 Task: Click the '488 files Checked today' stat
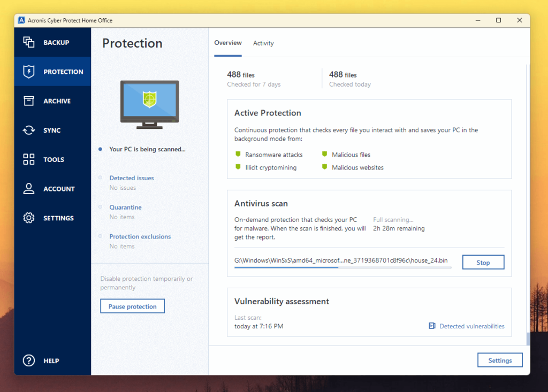350,79
